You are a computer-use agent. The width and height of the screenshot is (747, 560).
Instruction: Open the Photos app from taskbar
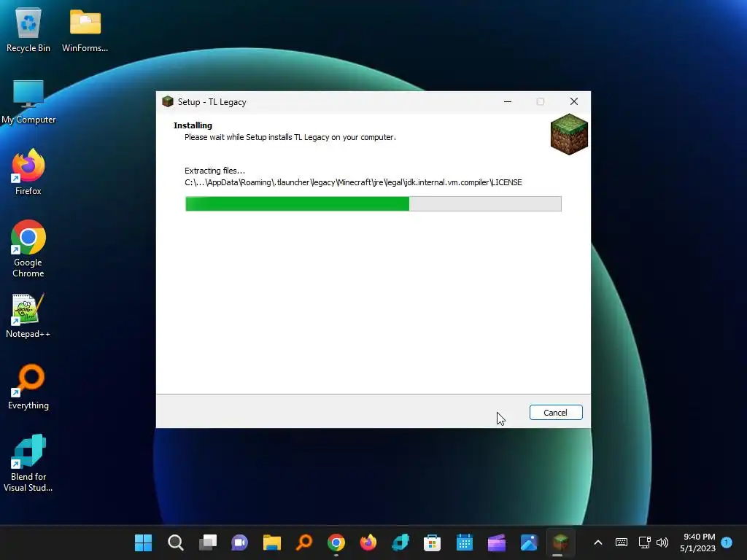pyautogui.click(x=529, y=542)
